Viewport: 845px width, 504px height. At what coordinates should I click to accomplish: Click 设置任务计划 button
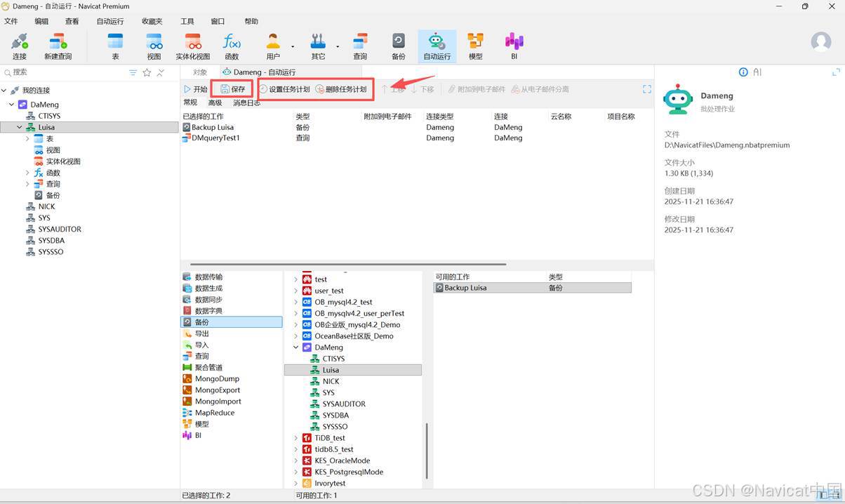pos(284,89)
